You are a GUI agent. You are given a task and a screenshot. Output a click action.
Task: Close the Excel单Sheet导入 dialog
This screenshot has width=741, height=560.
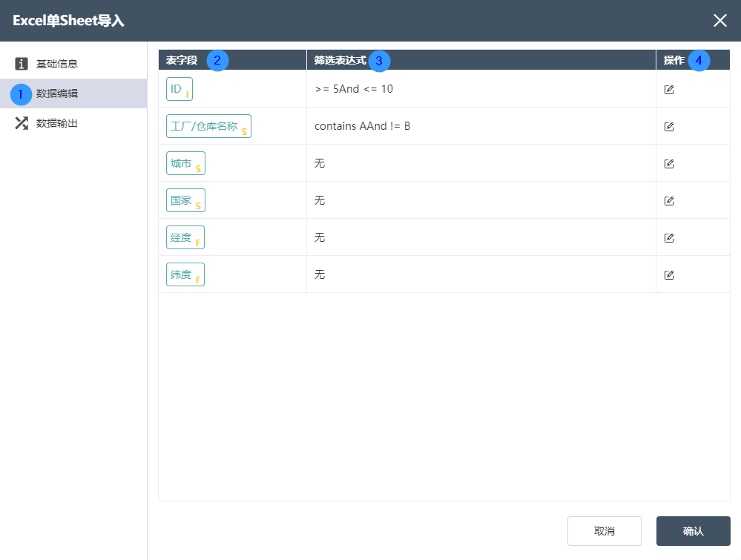pyautogui.click(x=719, y=20)
